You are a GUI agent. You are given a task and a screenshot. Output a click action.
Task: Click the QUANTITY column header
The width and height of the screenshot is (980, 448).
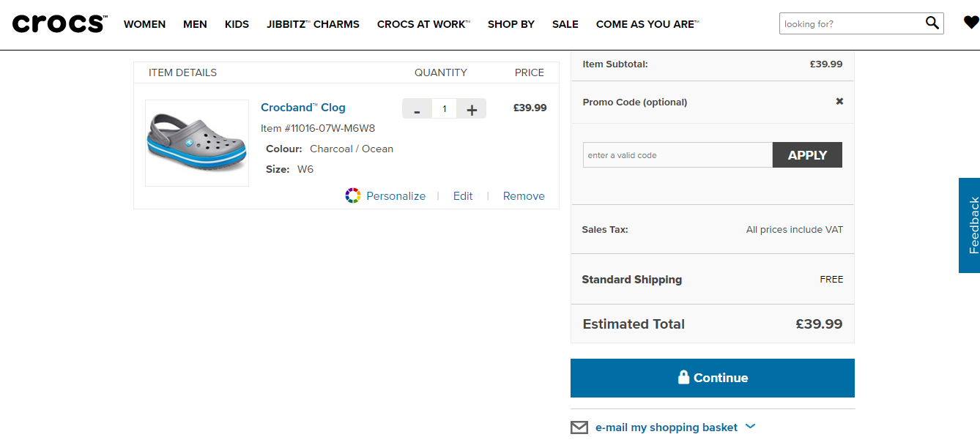(x=441, y=72)
